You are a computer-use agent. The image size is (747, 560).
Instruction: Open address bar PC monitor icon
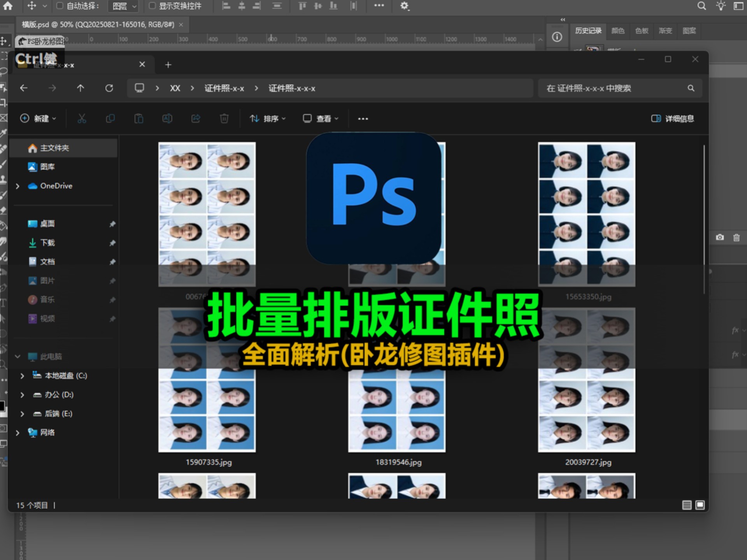[x=139, y=88]
